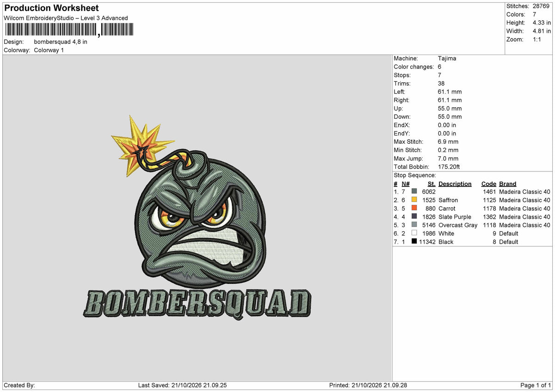Click the Zoom value '1:1'
The image size is (555, 392).
pyautogui.click(x=537, y=39)
